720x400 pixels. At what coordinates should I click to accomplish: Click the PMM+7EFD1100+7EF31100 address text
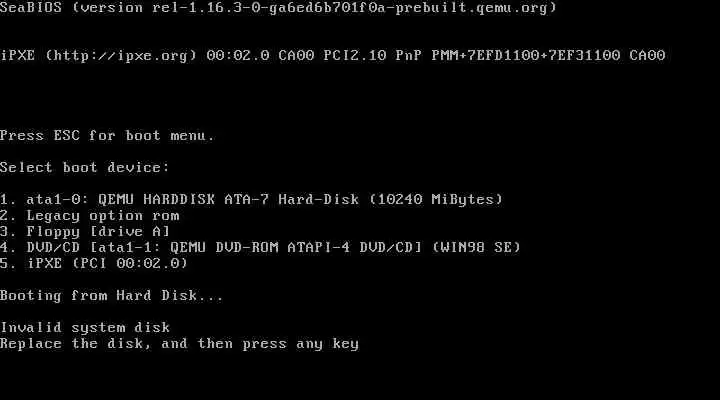[x=526, y=56]
